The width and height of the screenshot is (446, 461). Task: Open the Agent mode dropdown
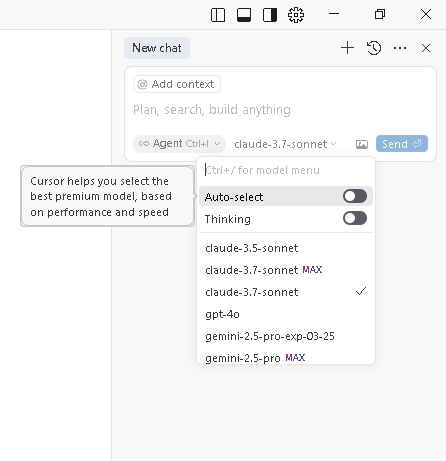[x=179, y=144]
